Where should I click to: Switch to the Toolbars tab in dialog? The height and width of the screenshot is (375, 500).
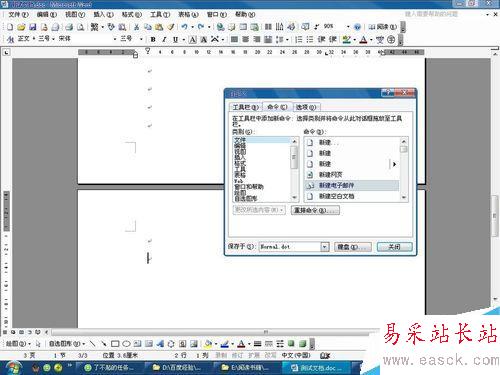coord(246,107)
